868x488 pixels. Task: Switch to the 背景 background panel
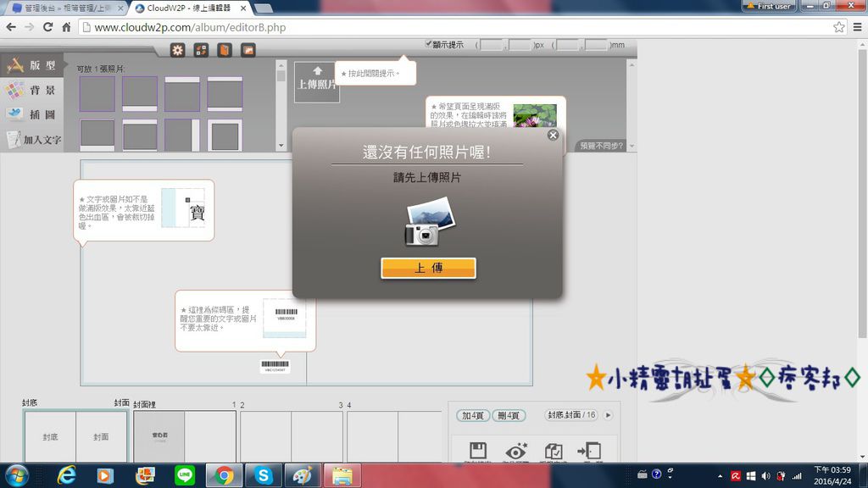[31, 90]
